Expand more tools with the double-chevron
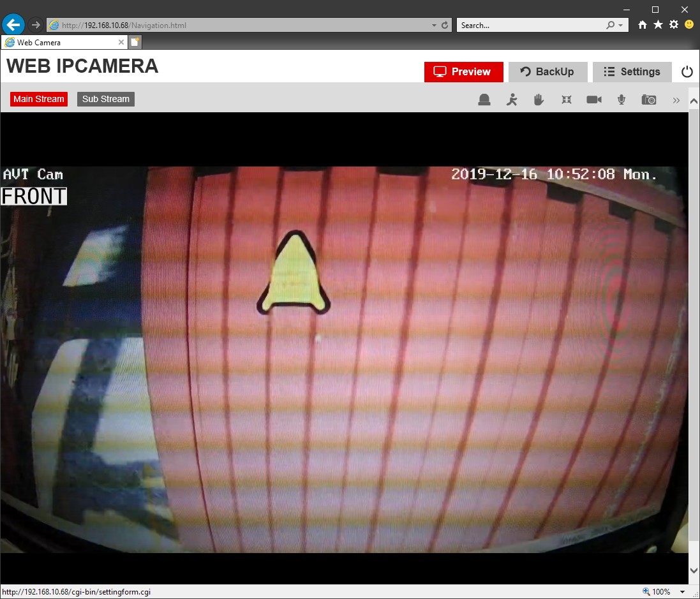This screenshot has height=599, width=700. 676,100
